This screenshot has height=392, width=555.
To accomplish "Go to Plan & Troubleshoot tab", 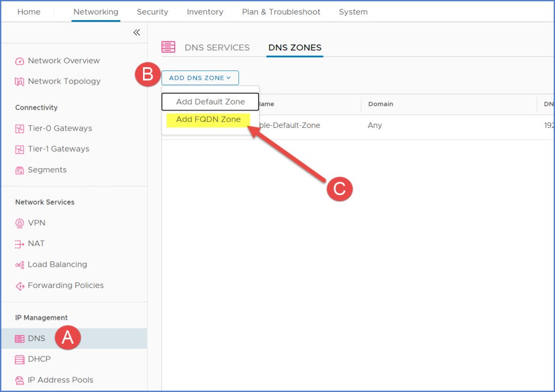I will coord(281,12).
